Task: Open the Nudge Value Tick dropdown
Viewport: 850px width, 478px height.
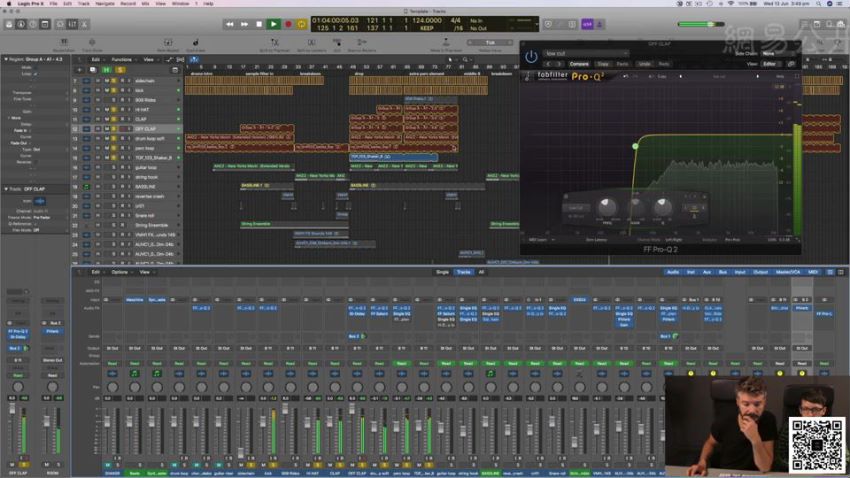Action: coord(490,42)
